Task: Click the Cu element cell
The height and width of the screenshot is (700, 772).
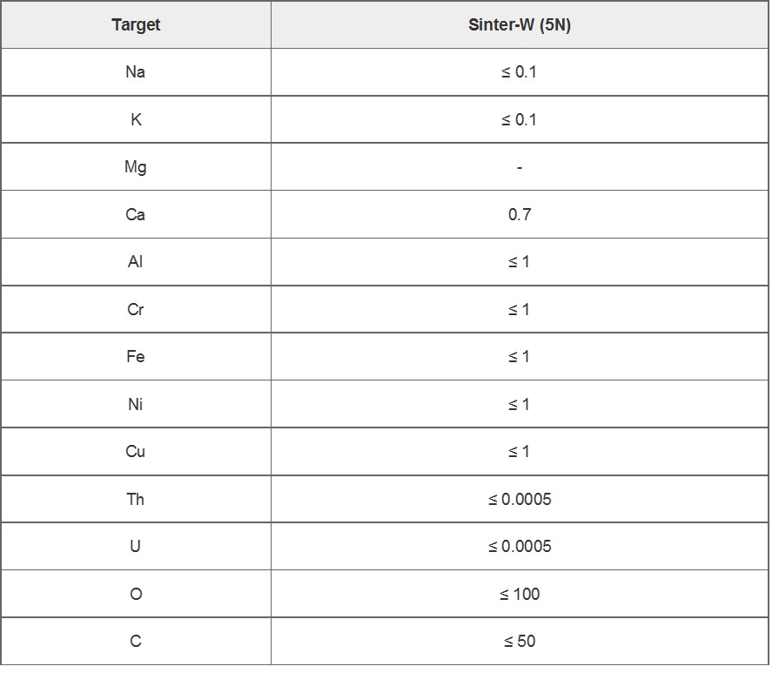Action: (x=136, y=452)
